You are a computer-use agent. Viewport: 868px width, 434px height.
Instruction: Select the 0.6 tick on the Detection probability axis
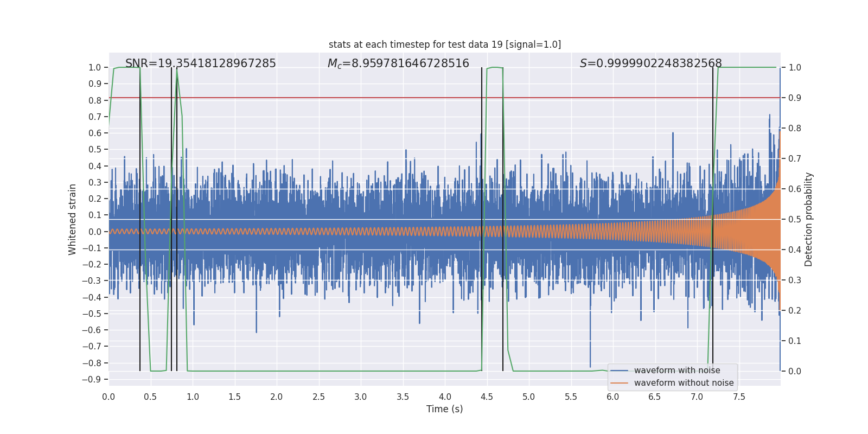(795, 189)
